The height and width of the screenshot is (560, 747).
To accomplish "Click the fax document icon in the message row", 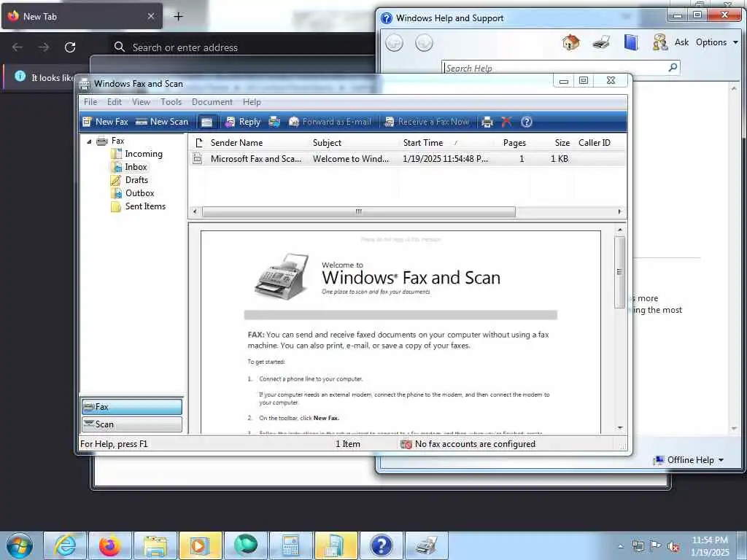I will pyautogui.click(x=197, y=159).
